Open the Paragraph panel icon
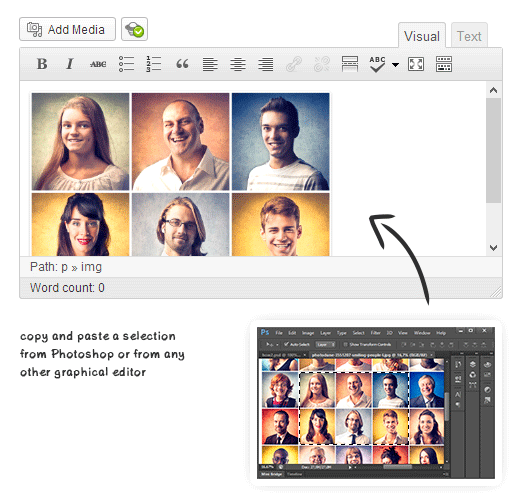Image resolution: width=530 pixels, height=500 pixels. (x=458, y=405)
